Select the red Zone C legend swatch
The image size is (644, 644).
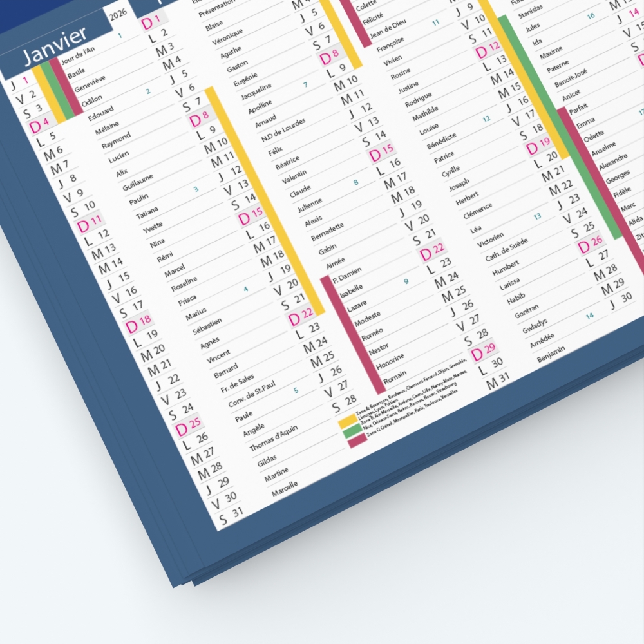357,440
